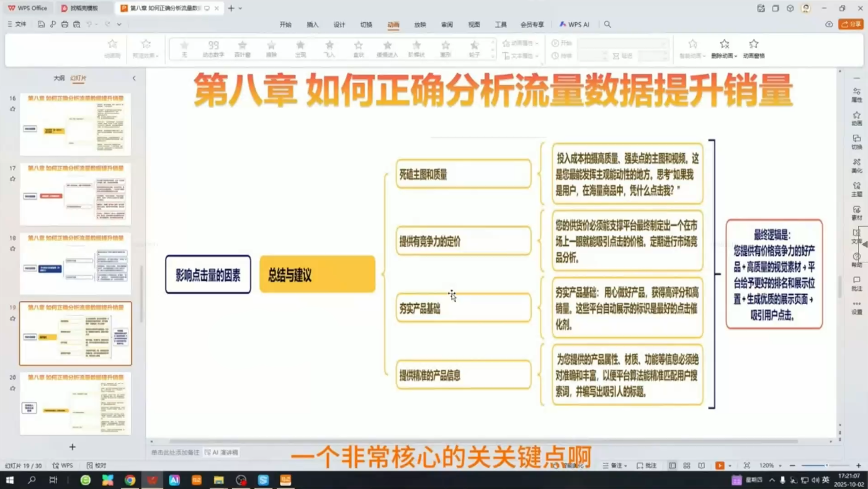Open the Windows Start menu
The image size is (868, 489).
click(x=10, y=480)
